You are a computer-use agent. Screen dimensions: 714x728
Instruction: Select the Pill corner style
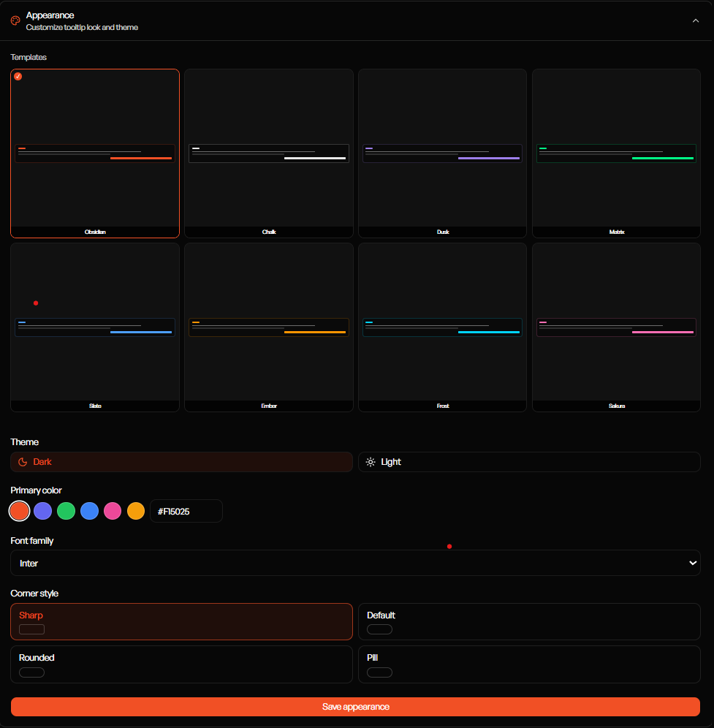click(x=529, y=664)
